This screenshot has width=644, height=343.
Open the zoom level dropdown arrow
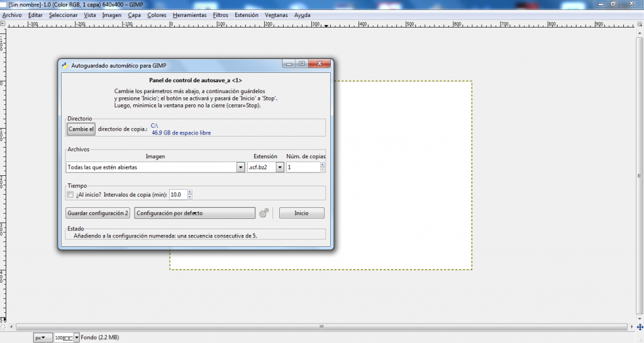[76, 338]
